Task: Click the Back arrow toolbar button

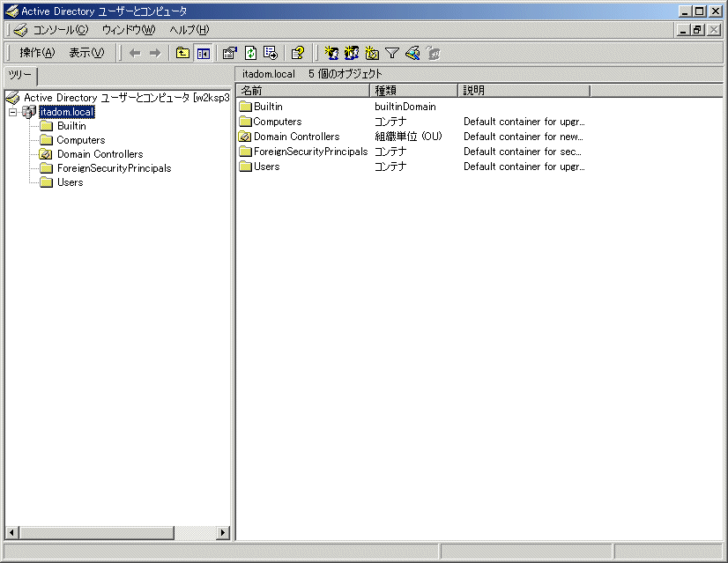Action: pos(135,54)
